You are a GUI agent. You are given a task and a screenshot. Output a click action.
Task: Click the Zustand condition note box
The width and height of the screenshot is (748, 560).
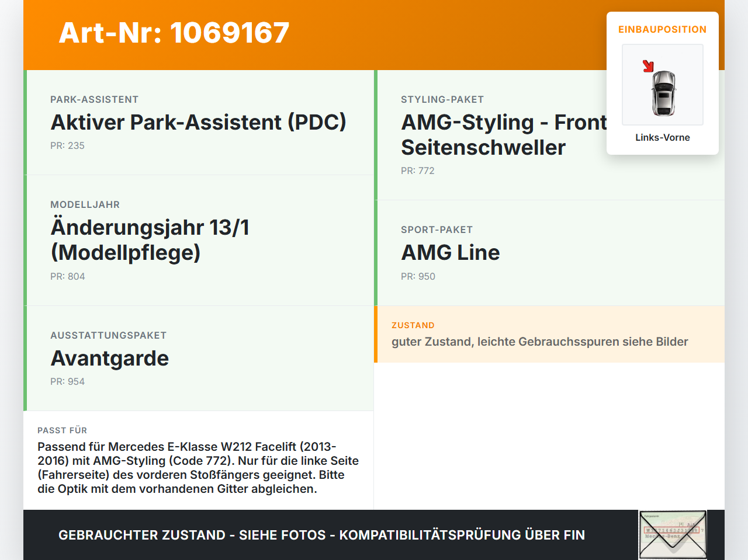[549, 334]
